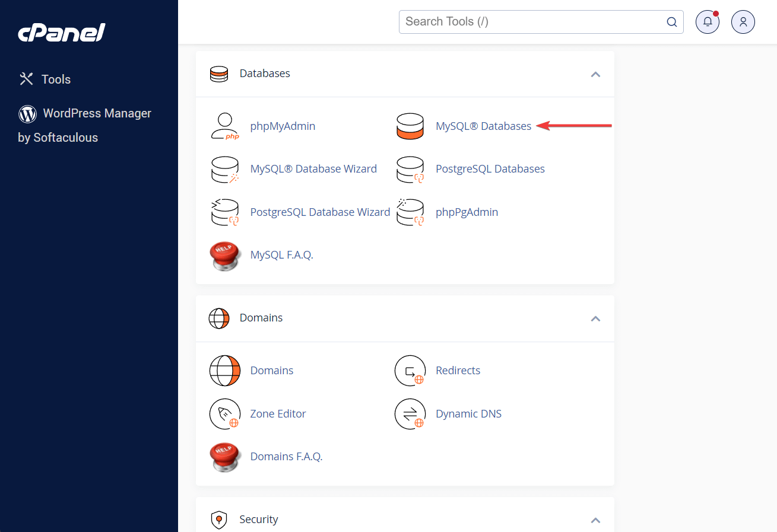Expand the Security section
Viewport: 777px width, 532px height.
[595, 520]
